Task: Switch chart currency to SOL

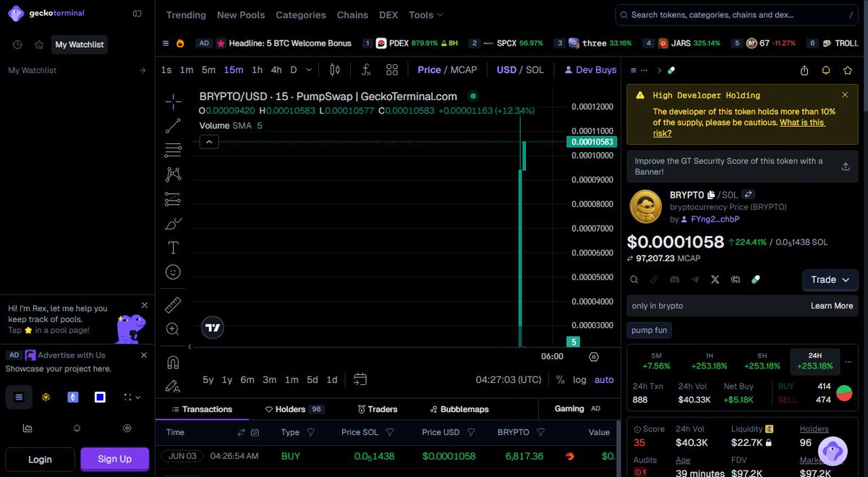Action: pyautogui.click(x=535, y=70)
